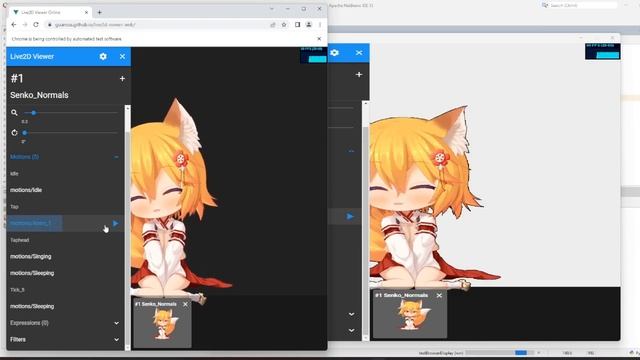Select the highlighted motion under the Tap group
The image size is (640, 360).
pos(35,223)
